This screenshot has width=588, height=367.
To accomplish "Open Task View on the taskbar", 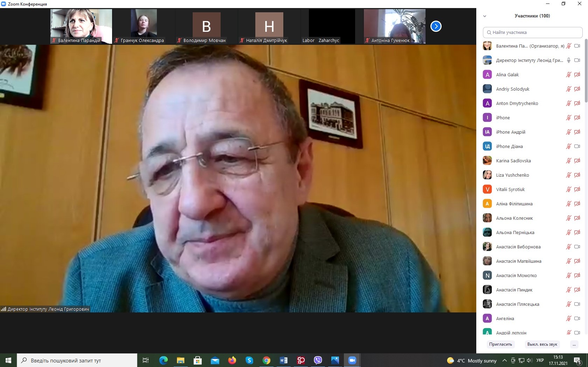I will [146, 360].
